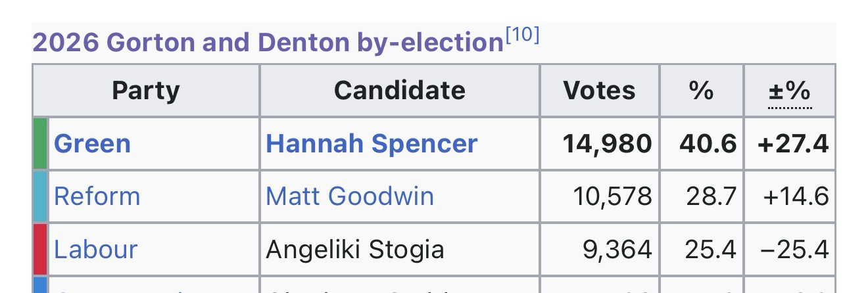868x293 pixels.
Task: Open the Green party link
Action: click(92, 144)
